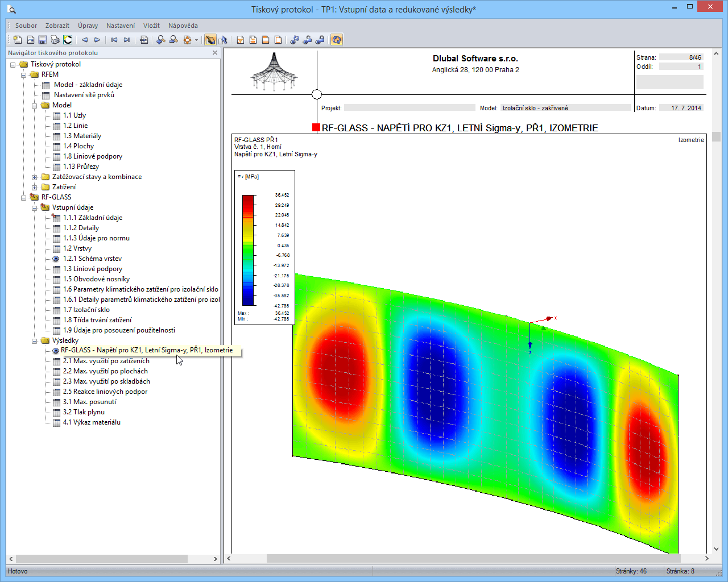This screenshot has height=582, width=728.
Task: Click the navigator horizontal scrollbar
Action: pyautogui.click(x=101, y=559)
